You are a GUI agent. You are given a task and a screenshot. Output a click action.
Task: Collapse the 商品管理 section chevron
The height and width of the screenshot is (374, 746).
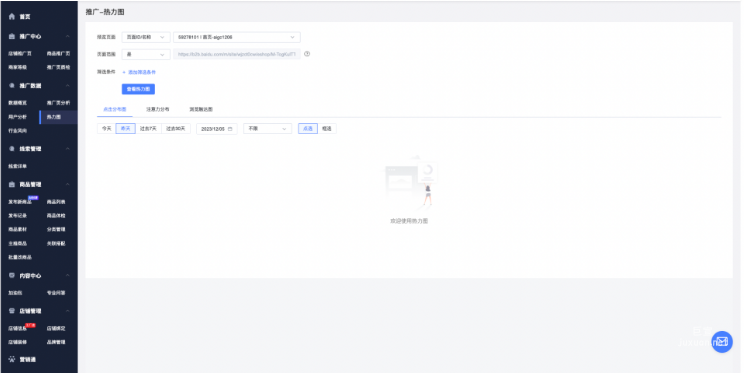point(68,184)
